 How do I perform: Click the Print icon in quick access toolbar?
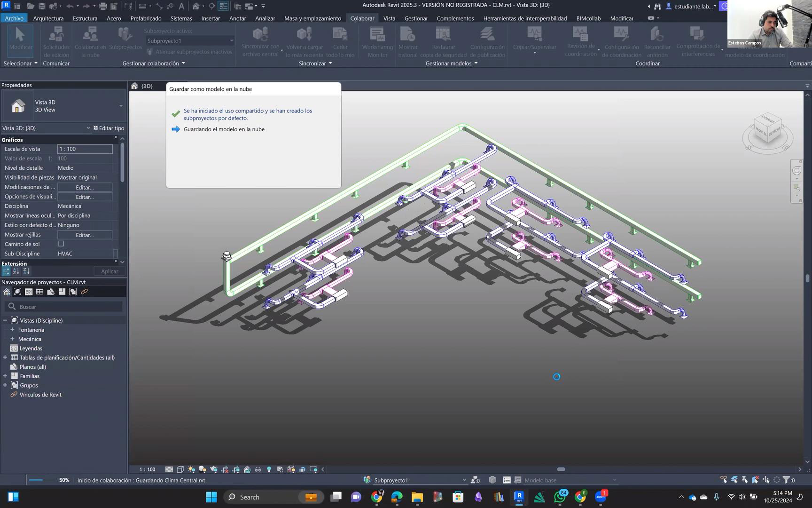click(102, 6)
